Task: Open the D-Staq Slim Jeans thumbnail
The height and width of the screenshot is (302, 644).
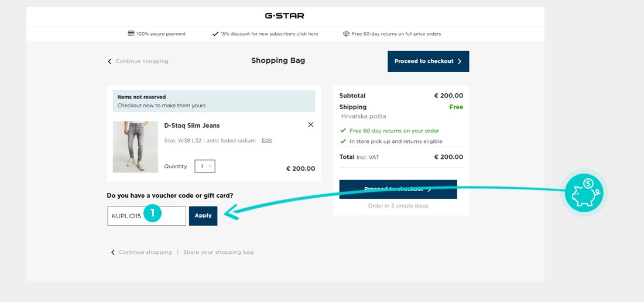Action: (135, 147)
